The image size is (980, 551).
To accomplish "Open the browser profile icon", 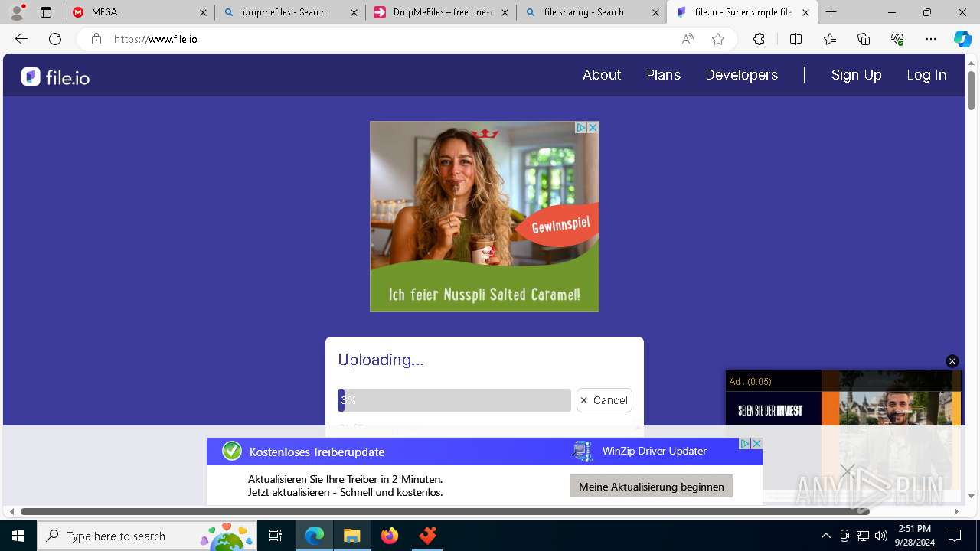I will [x=17, y=11].
